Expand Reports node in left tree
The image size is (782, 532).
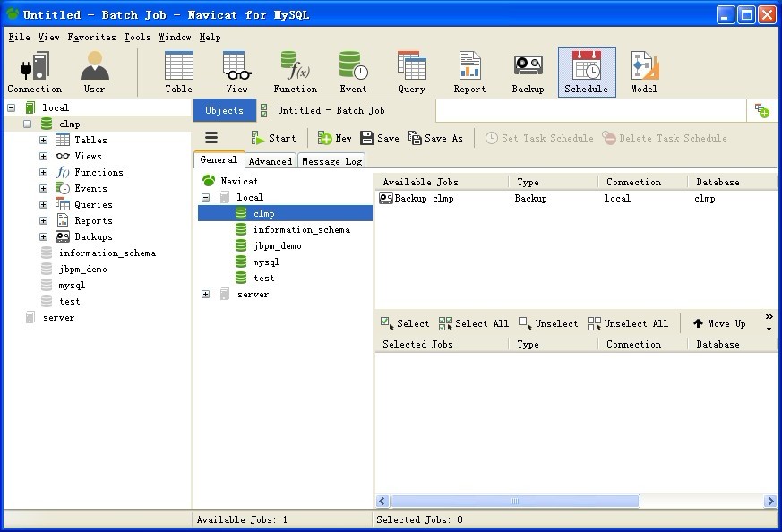[43, 220]
